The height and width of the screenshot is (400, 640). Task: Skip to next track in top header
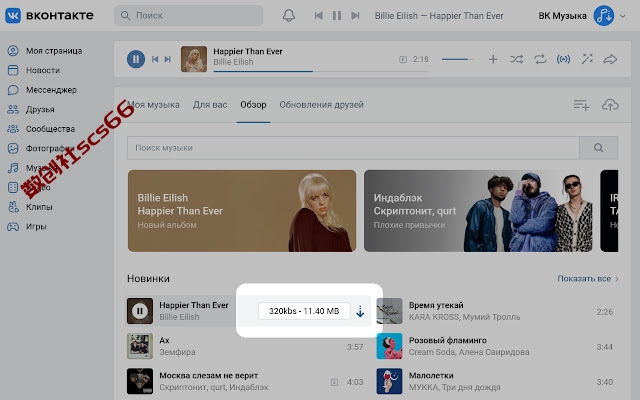pyautogui.click(x=356, y=16)
